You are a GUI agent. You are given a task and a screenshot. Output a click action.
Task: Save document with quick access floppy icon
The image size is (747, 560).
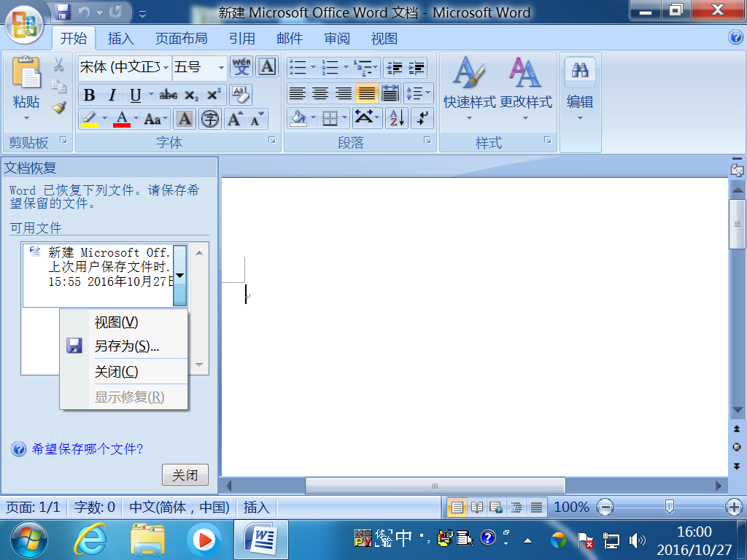[x=63, y=12]
